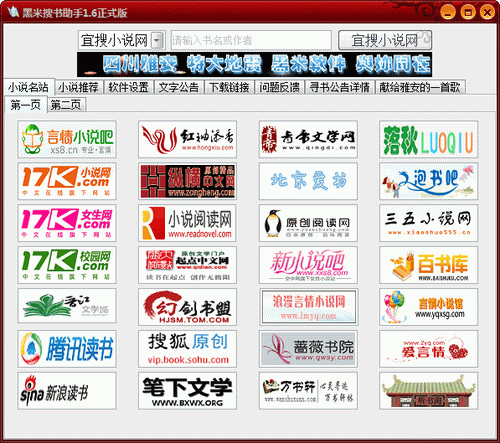Open the 下载链接 tab
The width and height of the screenshot is (500, 443).
pos(229,87)
